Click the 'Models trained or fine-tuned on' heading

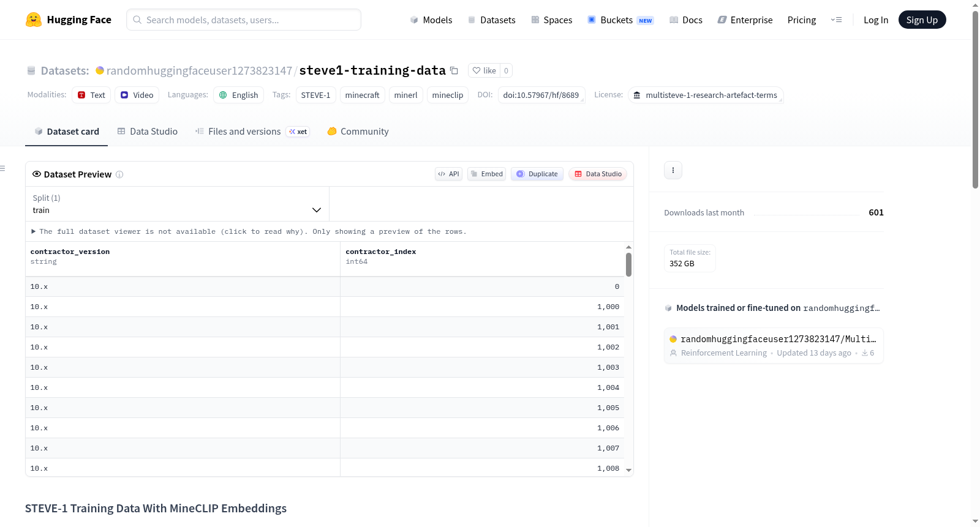[738, 308]
